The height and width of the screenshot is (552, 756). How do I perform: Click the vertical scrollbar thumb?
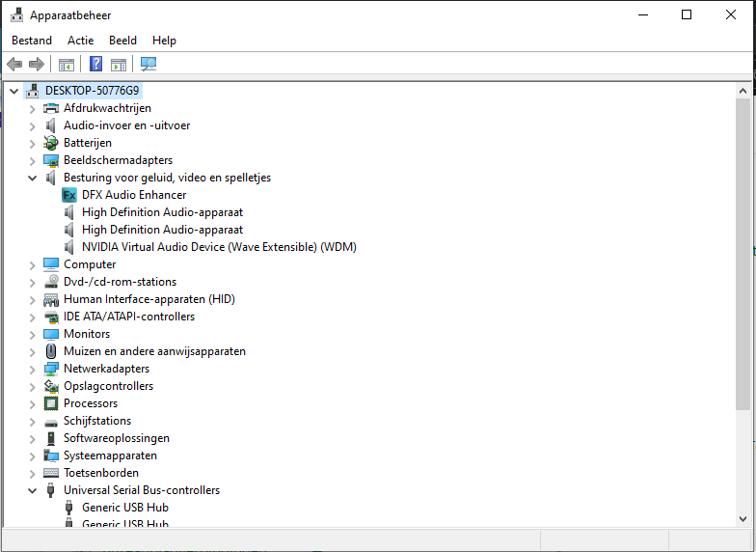point(742,255)
